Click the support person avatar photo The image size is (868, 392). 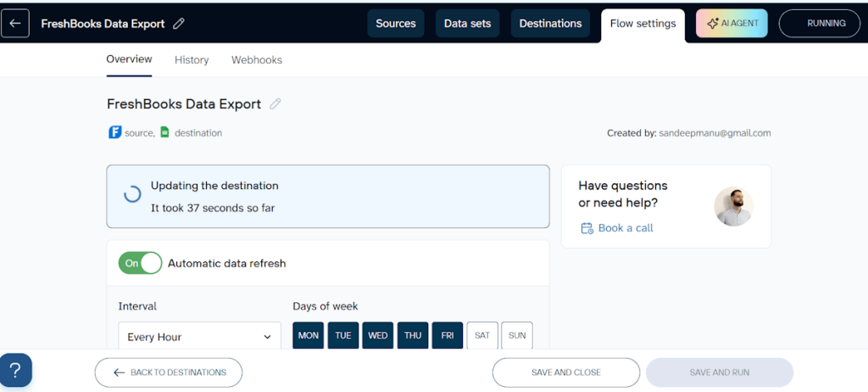[733, 206]
